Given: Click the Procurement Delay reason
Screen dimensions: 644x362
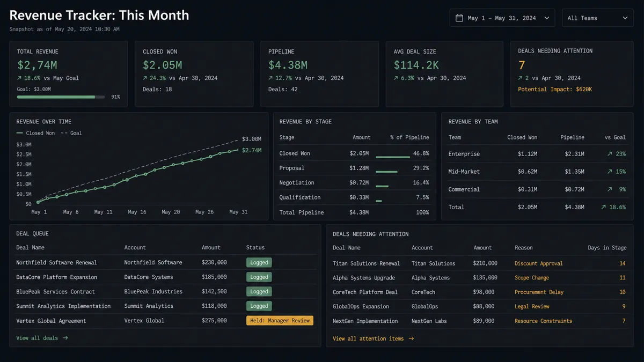Looking at the screenshot, I should (x=540, y=292).
